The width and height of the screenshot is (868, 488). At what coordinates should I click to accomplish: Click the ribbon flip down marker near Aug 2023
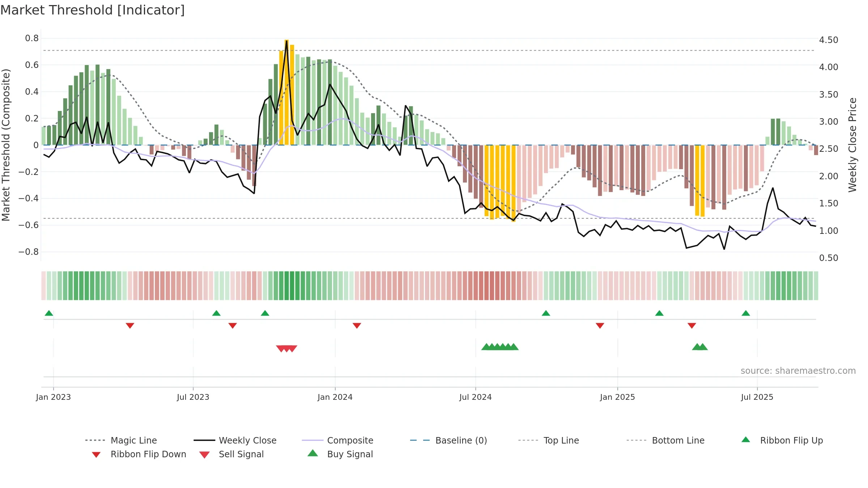(x=233, y=326)
